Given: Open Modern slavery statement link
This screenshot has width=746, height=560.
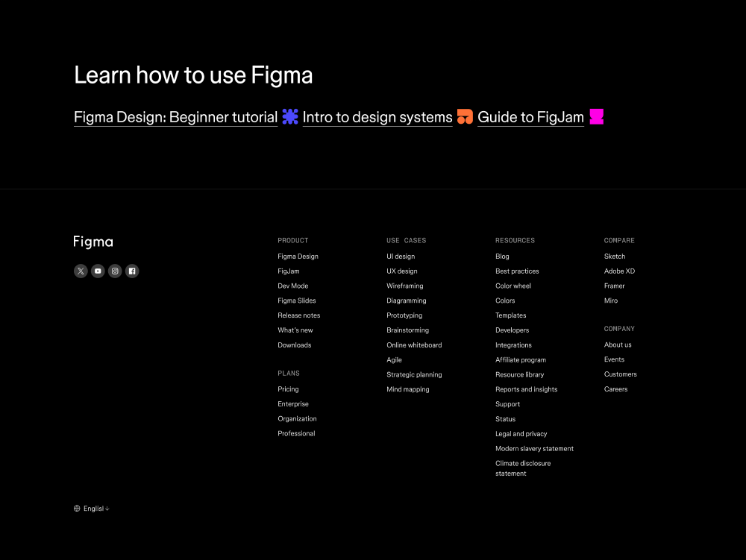Looking at the screenshot, I should (x=535, y=448).
